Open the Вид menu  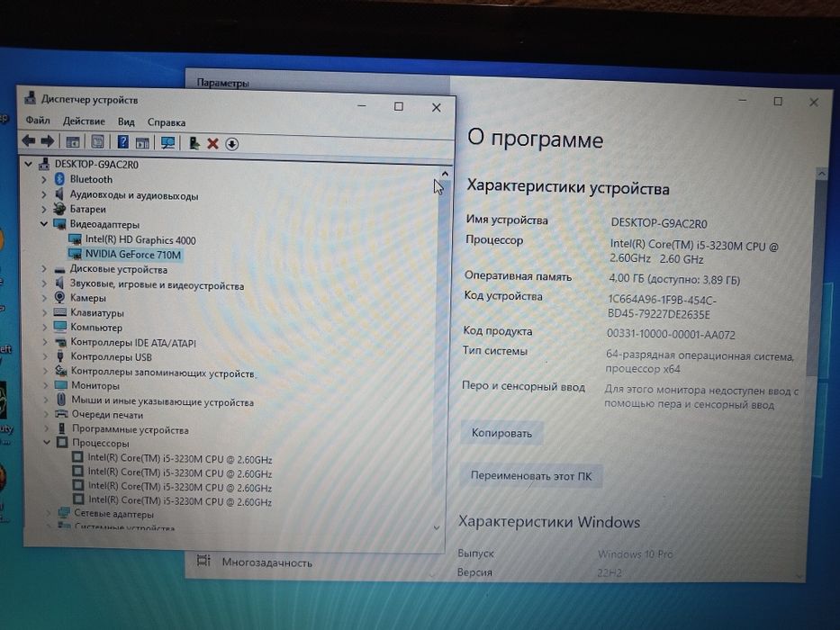click(x=126, y=121)
